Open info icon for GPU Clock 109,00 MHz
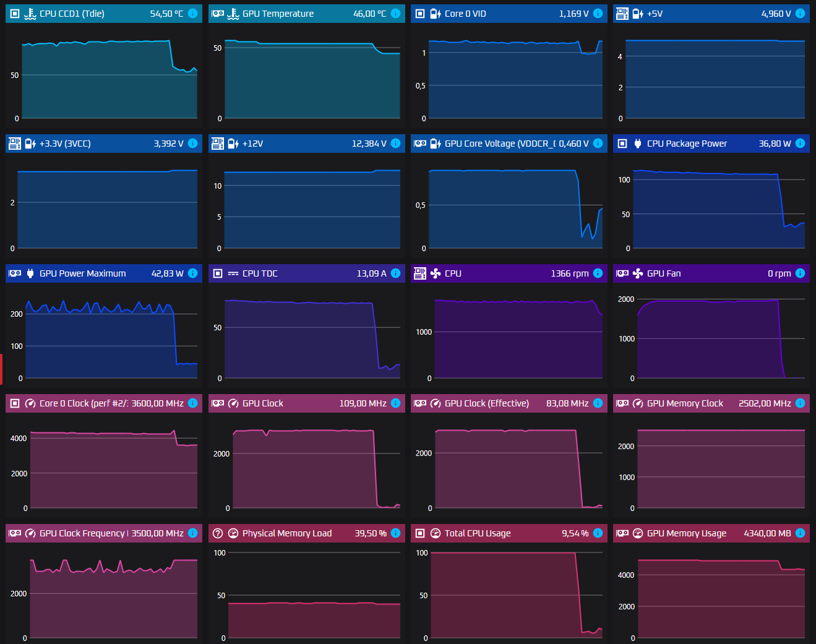This screenshot has width=816, height=644. coord(396,403)
